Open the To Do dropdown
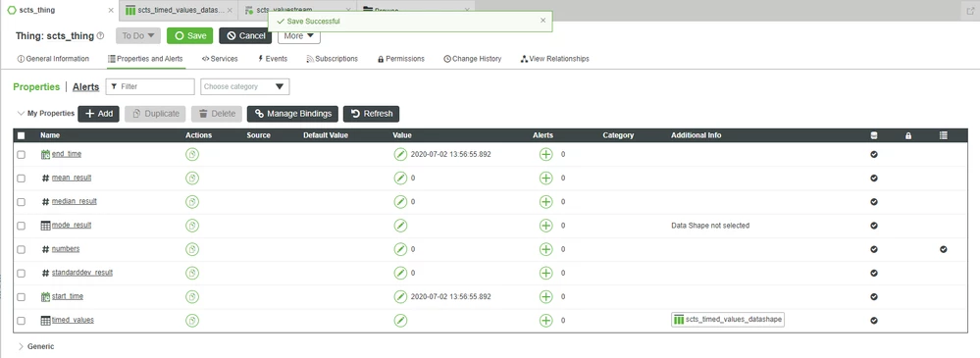 tap(138, 35)
